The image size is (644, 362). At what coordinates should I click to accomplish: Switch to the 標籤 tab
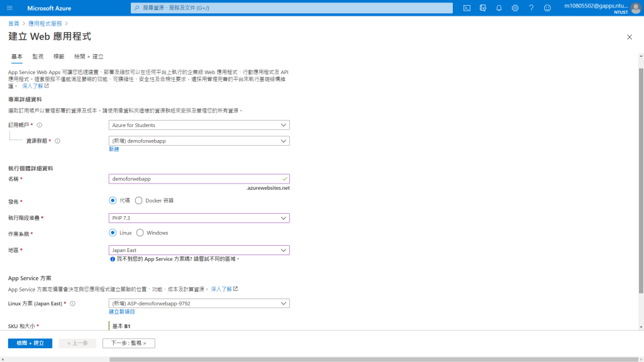[x=58, y=57]
